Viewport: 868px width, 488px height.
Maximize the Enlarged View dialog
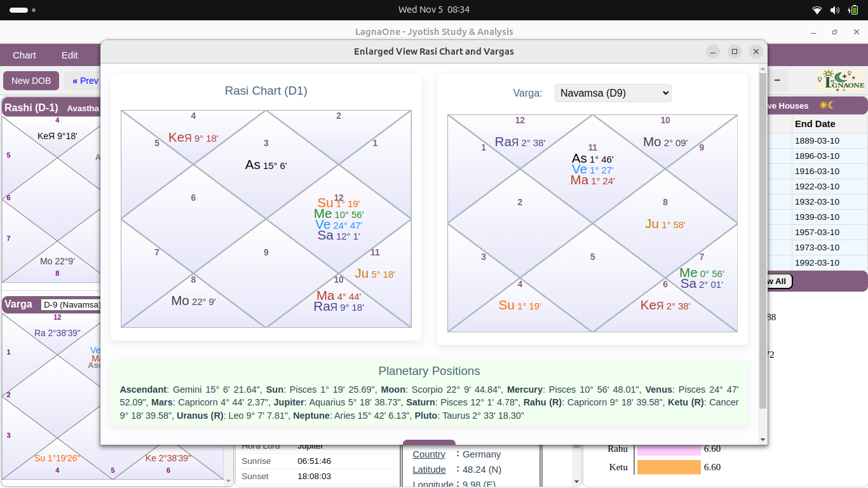click(735, 51)
